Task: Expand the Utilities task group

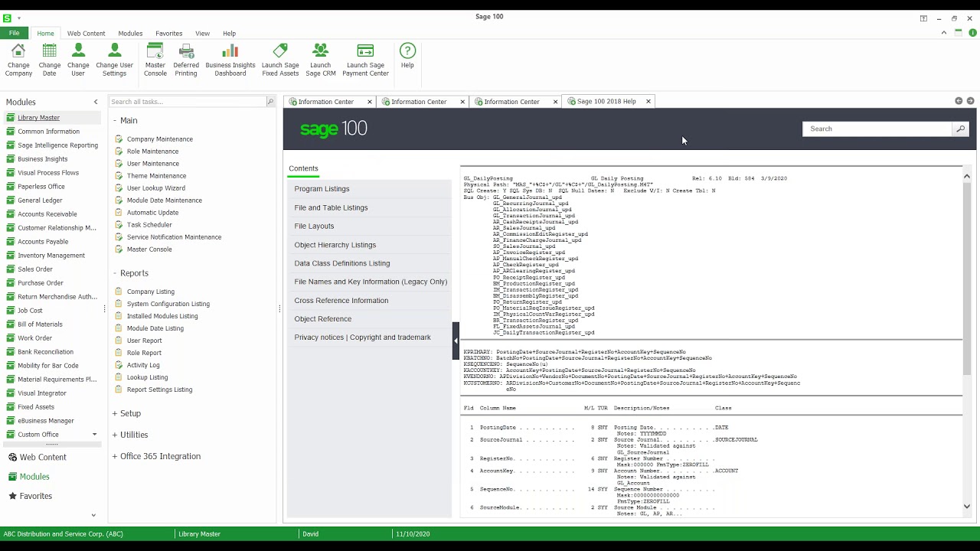Action: point(115,435)
